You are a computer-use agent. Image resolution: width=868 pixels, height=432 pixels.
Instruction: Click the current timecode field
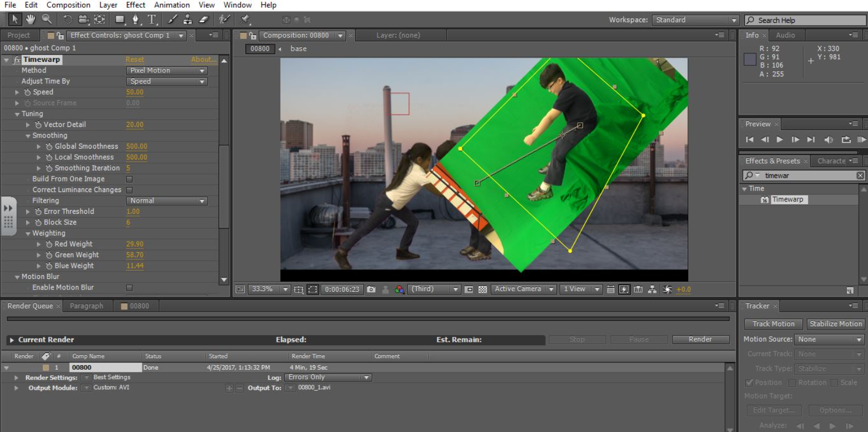(x=341, y=289)
